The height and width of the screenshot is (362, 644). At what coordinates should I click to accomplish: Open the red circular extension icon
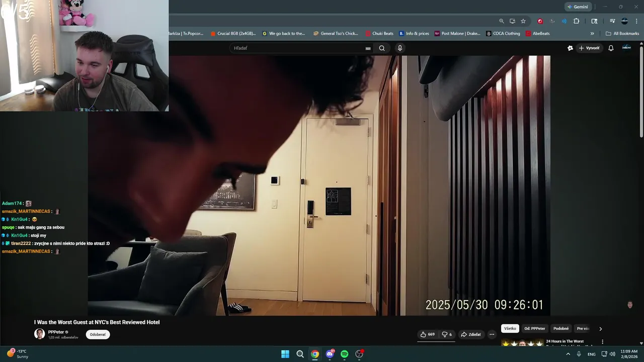pyautogui.click(x=540, y=21)
